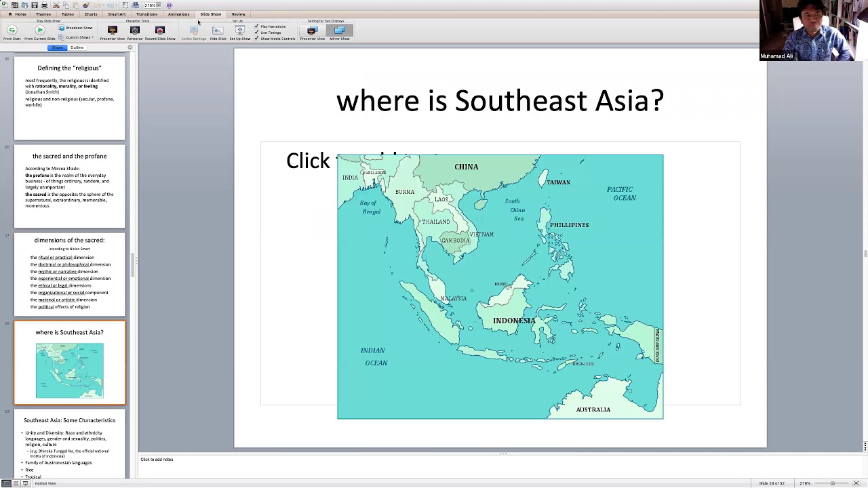Switch to Normal View in status bar
The height and width of the screenshot is (488, 868).
point(6,483)
